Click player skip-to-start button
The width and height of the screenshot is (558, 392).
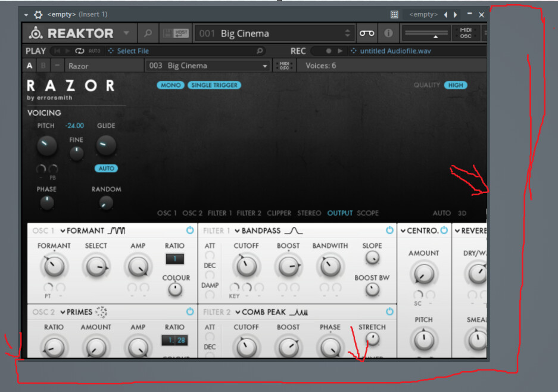click(57, 51)
